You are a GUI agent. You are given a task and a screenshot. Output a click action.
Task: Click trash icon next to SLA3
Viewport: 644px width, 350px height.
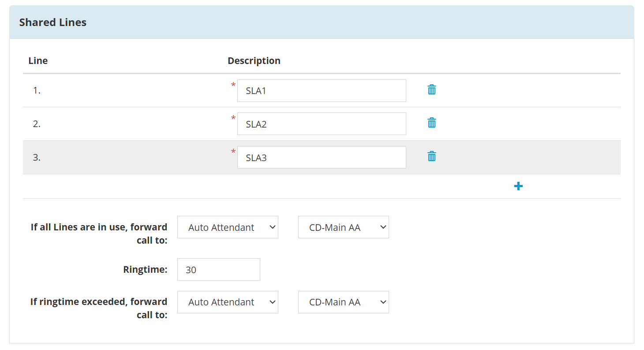coord(432,157)
